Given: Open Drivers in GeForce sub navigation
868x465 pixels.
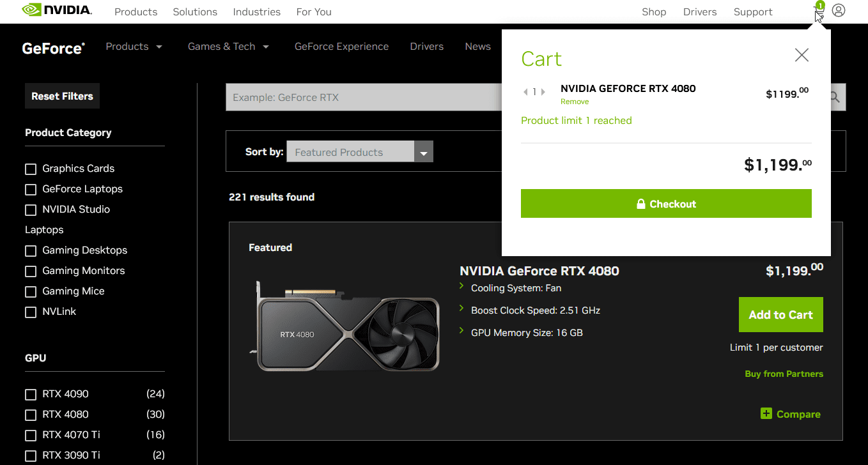Looking at the screenshot, I should [x=427, y=47].
